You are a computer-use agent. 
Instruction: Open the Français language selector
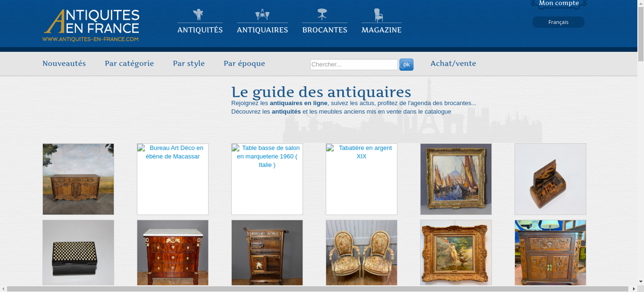(558, 22)
